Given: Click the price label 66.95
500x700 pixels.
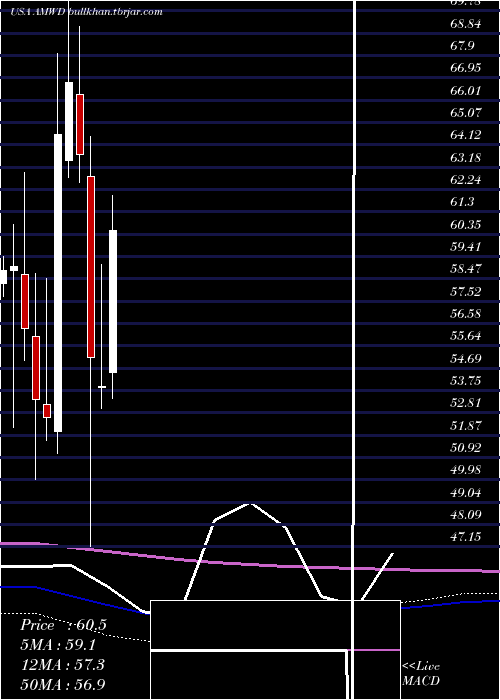Looking at the screenshot, I should pos(466,68).
